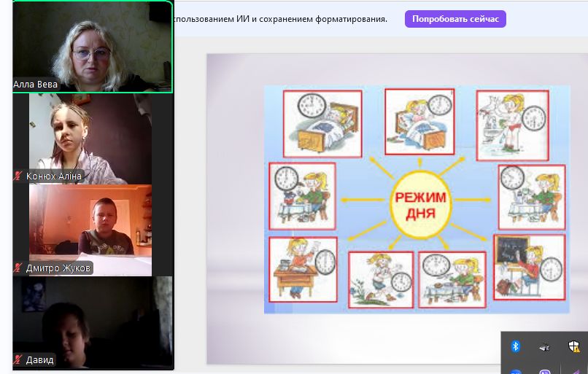588x374 pixels.
Task: Click the purple Viber tray icon
Action: [544, 371]
